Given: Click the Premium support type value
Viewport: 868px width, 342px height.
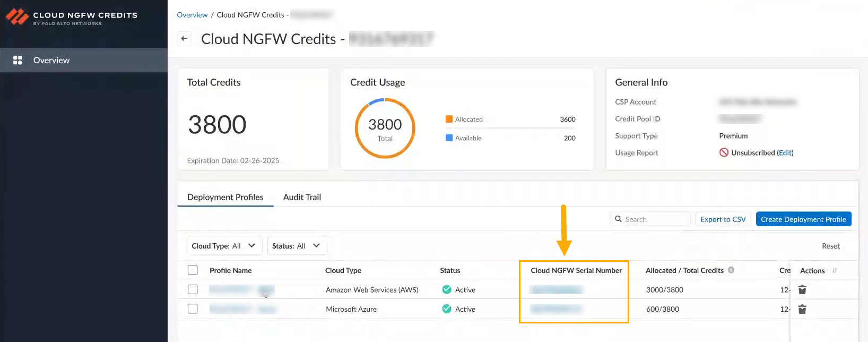Looking at the screenshot, I should point(733,136).
